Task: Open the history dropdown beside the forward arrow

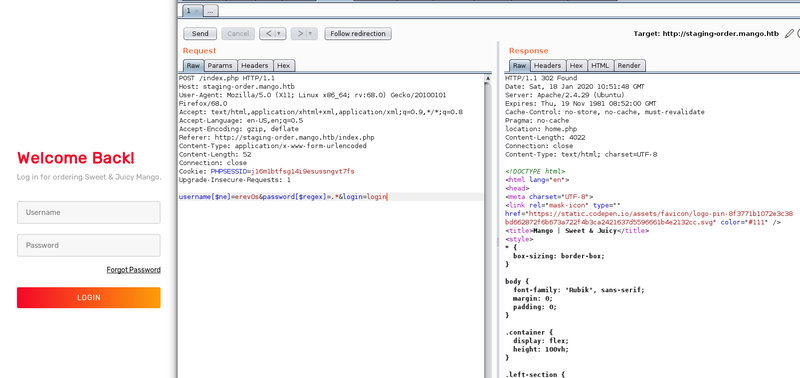Action: [311, 34]
